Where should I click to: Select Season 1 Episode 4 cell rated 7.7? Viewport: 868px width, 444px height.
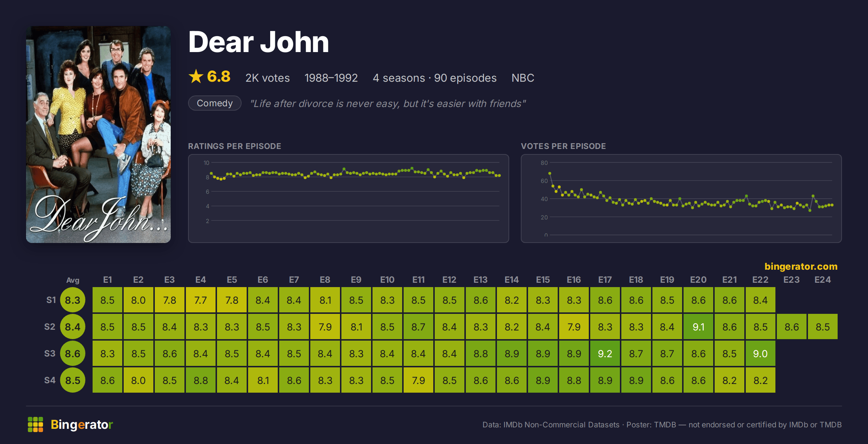tap(201, 300)
